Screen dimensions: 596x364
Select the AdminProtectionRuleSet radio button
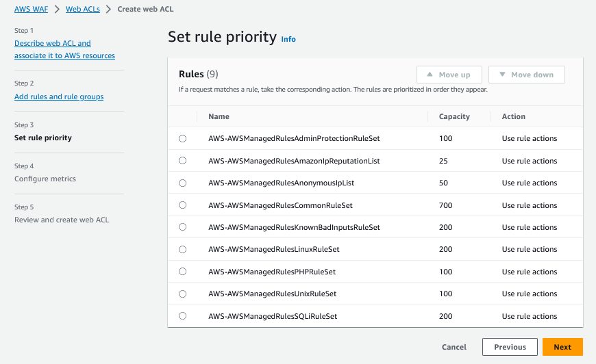click(182, 138)
